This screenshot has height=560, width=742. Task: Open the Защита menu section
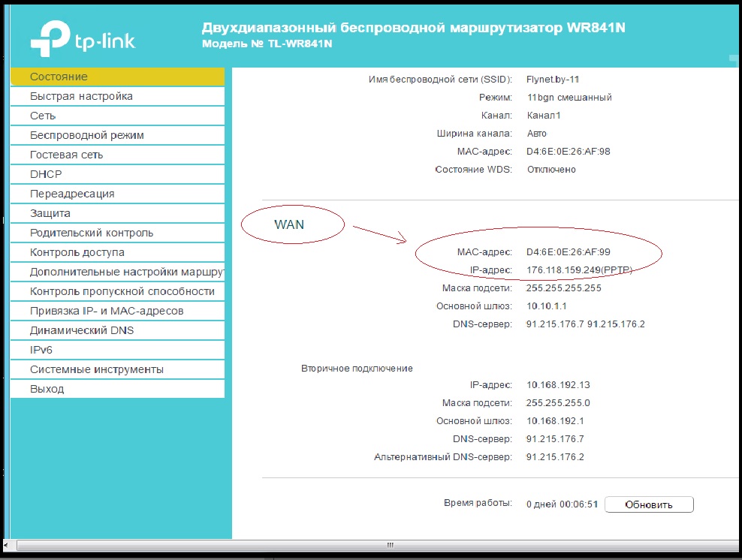[117, 213]
